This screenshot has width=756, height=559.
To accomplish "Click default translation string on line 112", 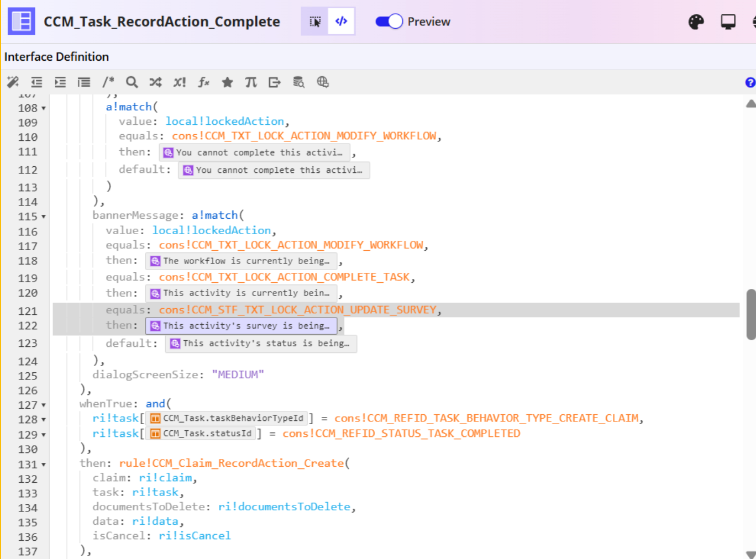I will point(274,170).
